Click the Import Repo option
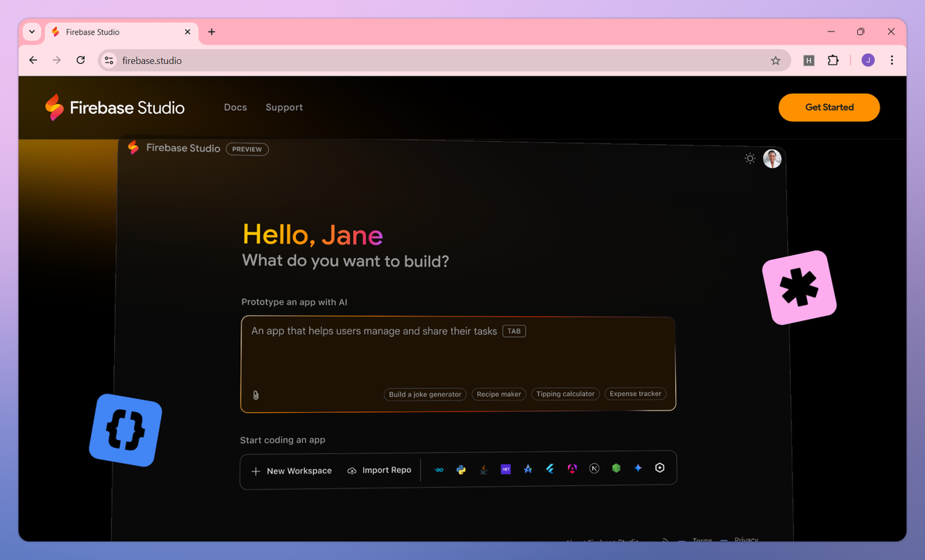The height and width of the screenshot is (560, 925). (379, 470)
